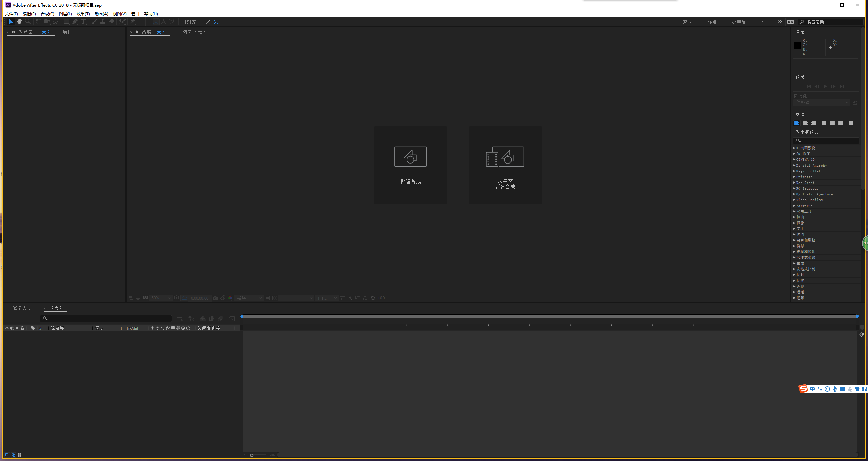The image size is (868, 461).
Task: Open the 效果(T) menu
Action: 83,14
